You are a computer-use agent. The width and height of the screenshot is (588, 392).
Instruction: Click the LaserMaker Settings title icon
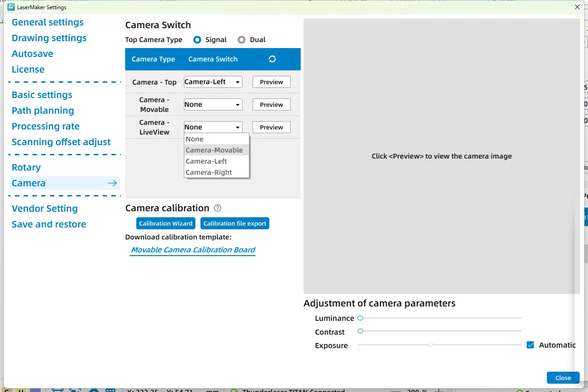tap(11, 7)
